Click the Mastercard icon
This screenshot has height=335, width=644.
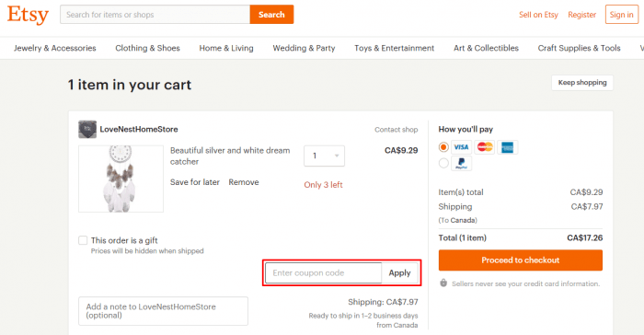pyautogui.click(x=485, y=147)
